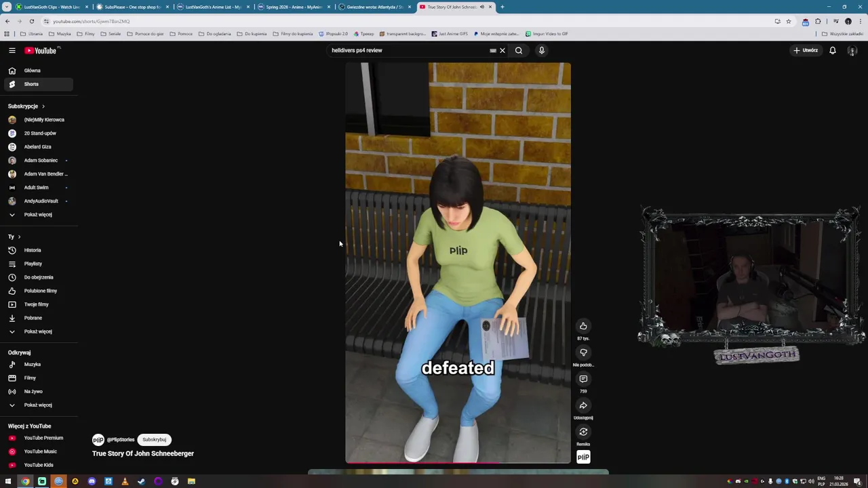The image size is (868, 488).
Task: Open the Do kupienia bookmarks folder
Action: pyautogui.click(x=252, y=34)
